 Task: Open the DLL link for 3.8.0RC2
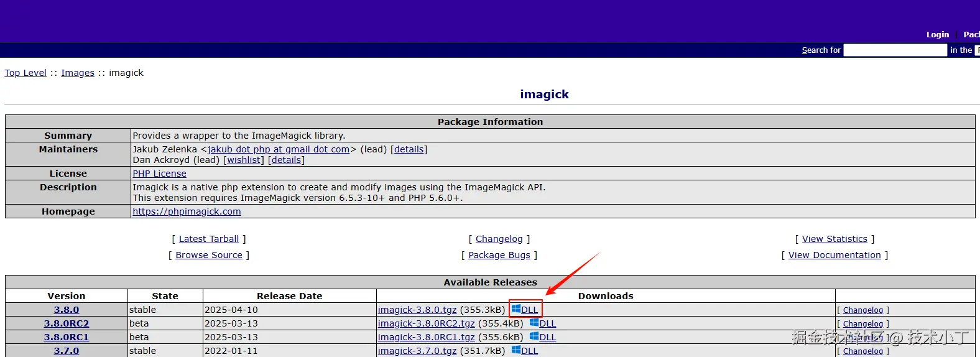pos(548,323)
